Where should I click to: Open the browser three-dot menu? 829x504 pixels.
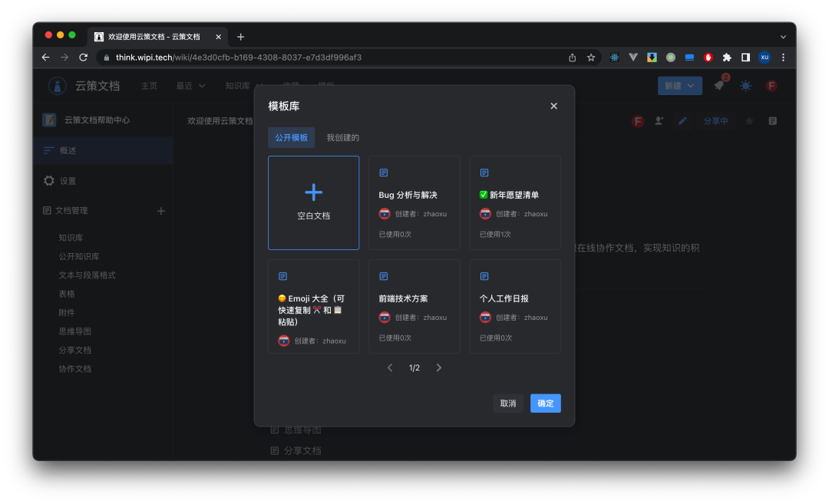[783, 58]
